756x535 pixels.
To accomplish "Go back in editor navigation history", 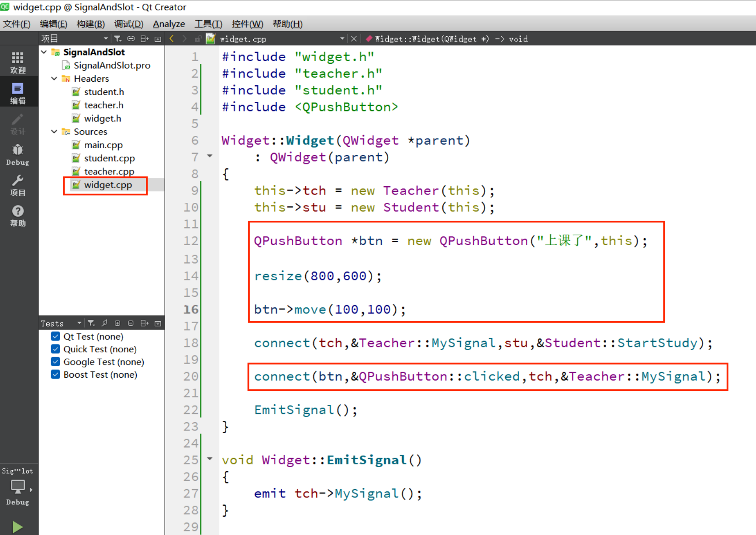I will tap(172, 39).
